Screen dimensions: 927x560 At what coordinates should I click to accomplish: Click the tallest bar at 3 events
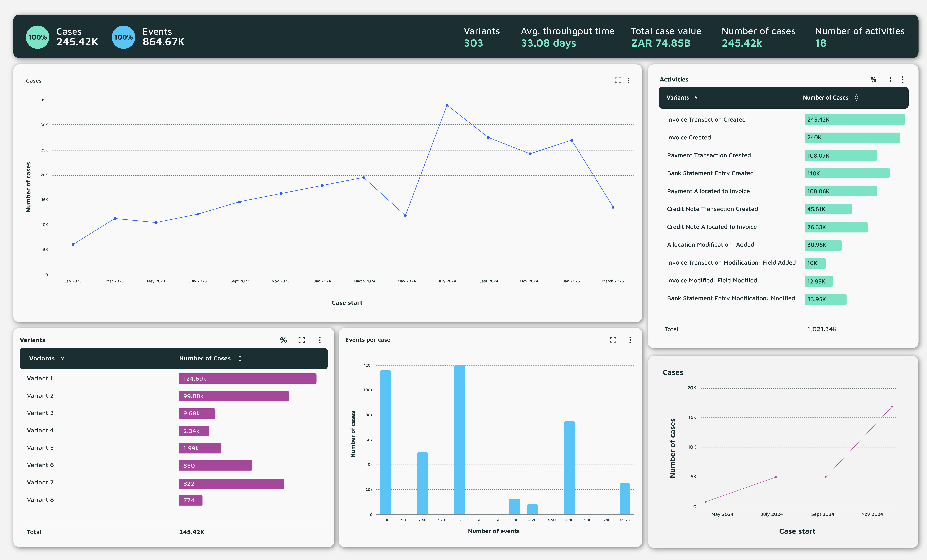[x=459, y=440]
